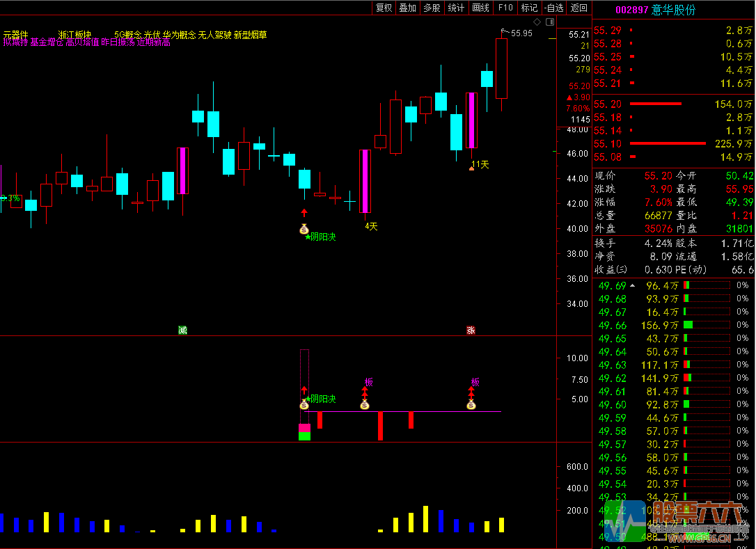The width and height of the screenshot is (756, 549).
Task: Open the 复权 adjustment menu
Action: pos(384,8)
